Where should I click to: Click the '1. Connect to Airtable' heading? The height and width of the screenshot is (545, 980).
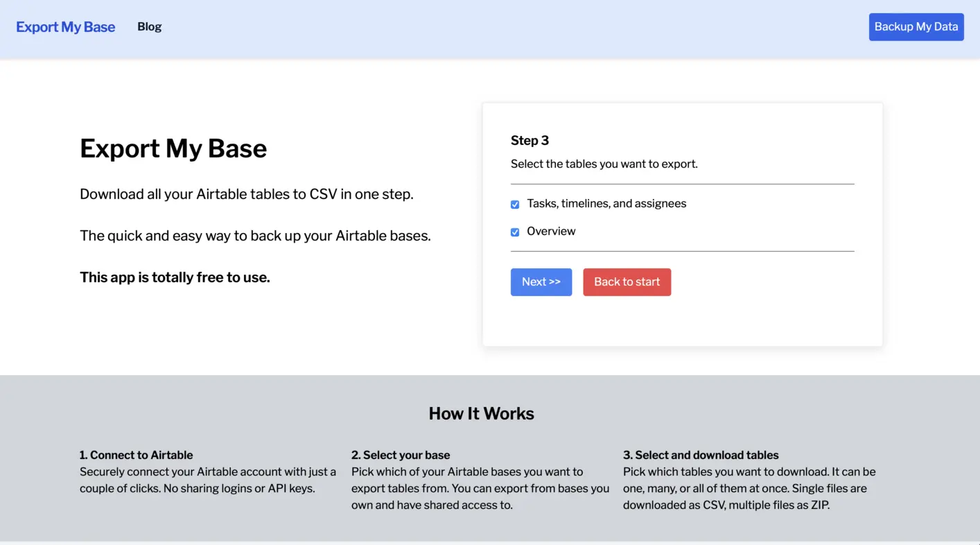[137, 456]
